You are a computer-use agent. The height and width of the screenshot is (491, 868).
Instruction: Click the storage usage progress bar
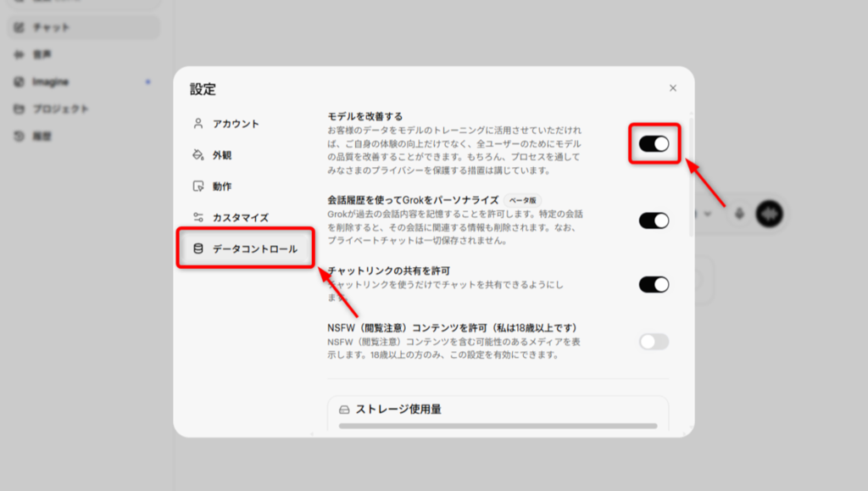498,427
